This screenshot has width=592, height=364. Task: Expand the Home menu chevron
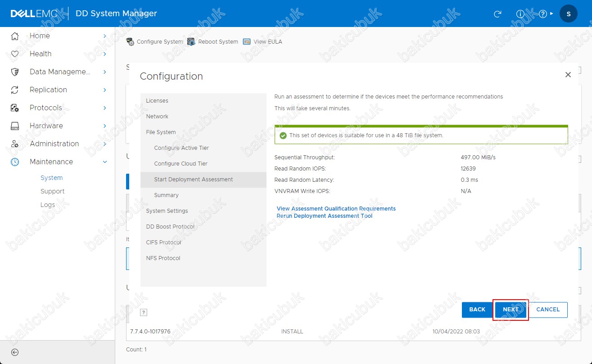coord(104,36)
